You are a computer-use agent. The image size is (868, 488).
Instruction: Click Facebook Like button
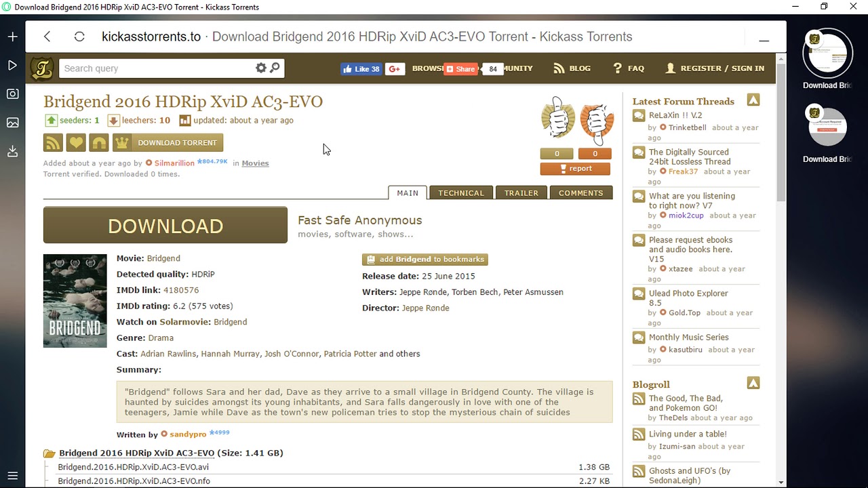click(361, 68)
